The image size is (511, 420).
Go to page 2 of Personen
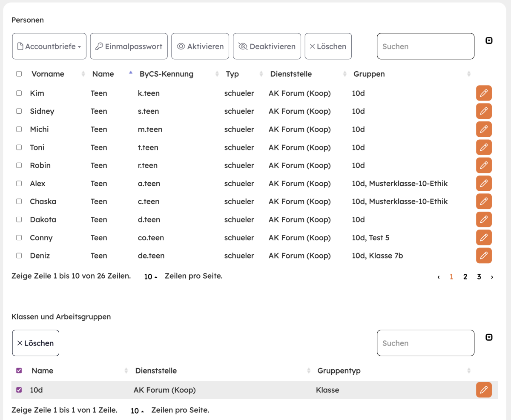465,277
